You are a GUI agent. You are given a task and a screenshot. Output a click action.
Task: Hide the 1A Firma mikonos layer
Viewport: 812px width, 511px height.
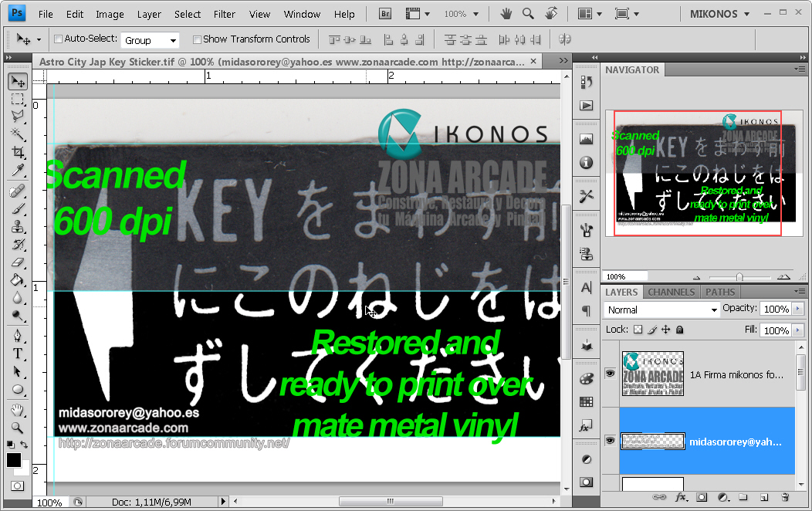pyautogui.click(x=610, y=373)
